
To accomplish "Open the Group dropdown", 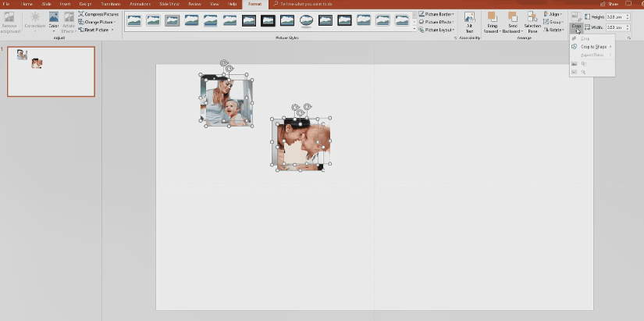I will (x=553, y=22).
